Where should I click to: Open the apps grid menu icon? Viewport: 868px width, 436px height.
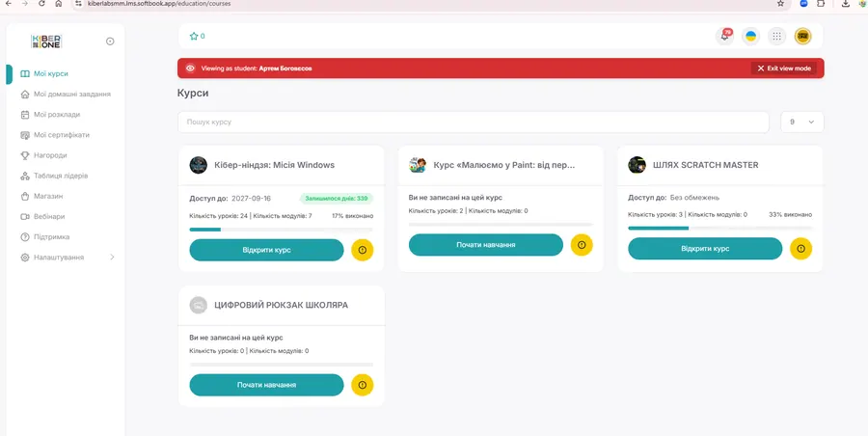tap(776, 37)
